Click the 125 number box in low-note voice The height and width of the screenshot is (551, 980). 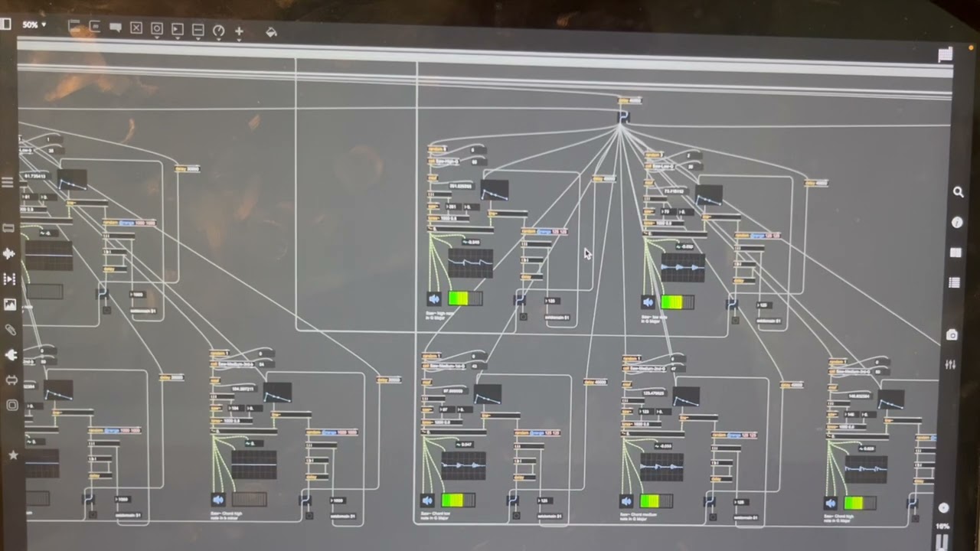click(764, 305)
